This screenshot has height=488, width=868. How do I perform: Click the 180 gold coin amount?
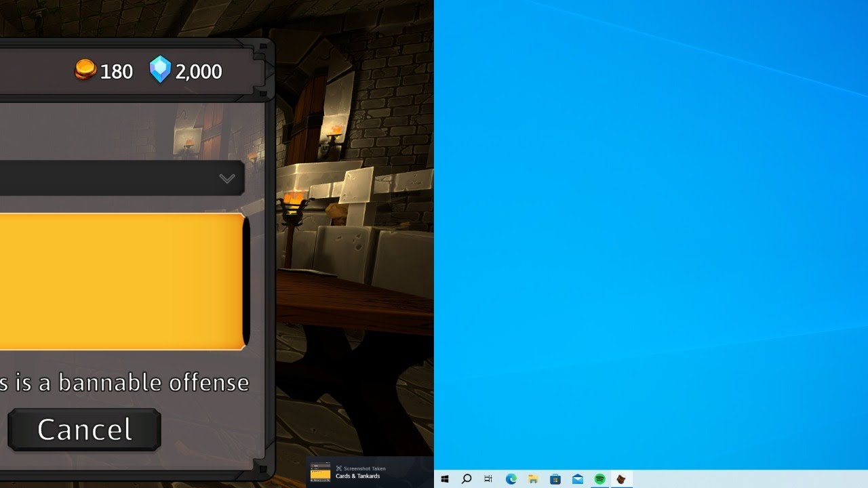(x=116, y=71)
